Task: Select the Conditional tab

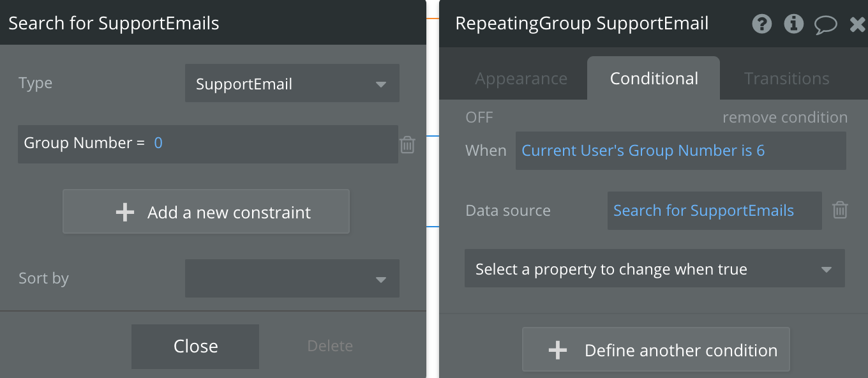Action: point(654,79)
